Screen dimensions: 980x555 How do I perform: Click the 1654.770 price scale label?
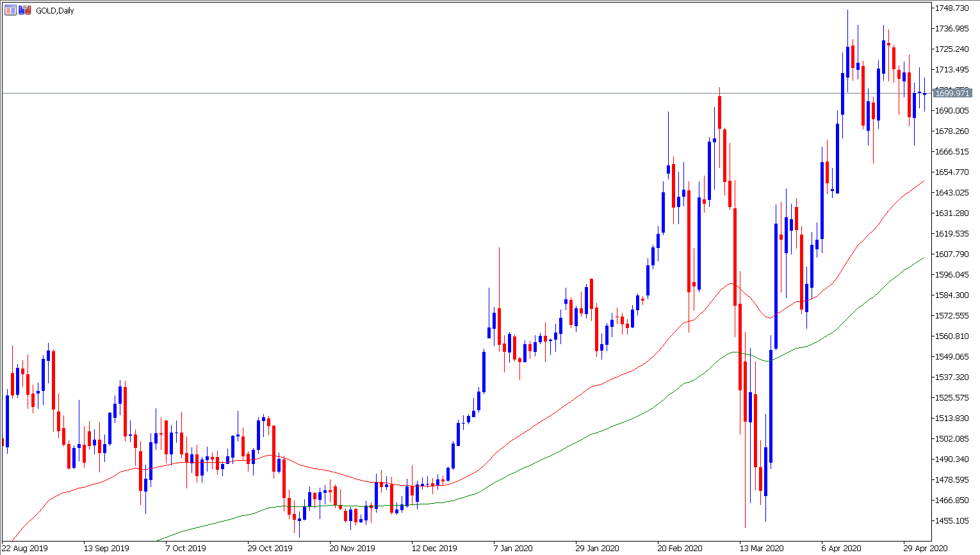pyautogui.click(x=952, y=172)
